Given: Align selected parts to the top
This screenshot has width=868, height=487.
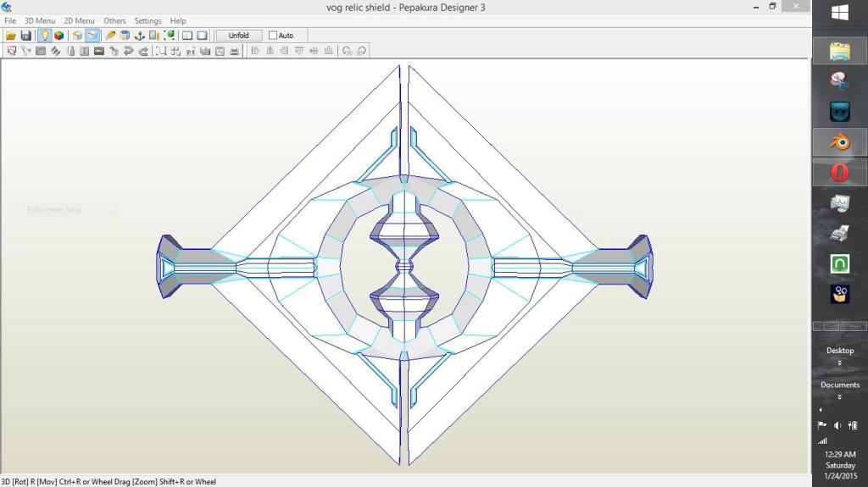Looking at the screenshot, I should click(299, 51).
